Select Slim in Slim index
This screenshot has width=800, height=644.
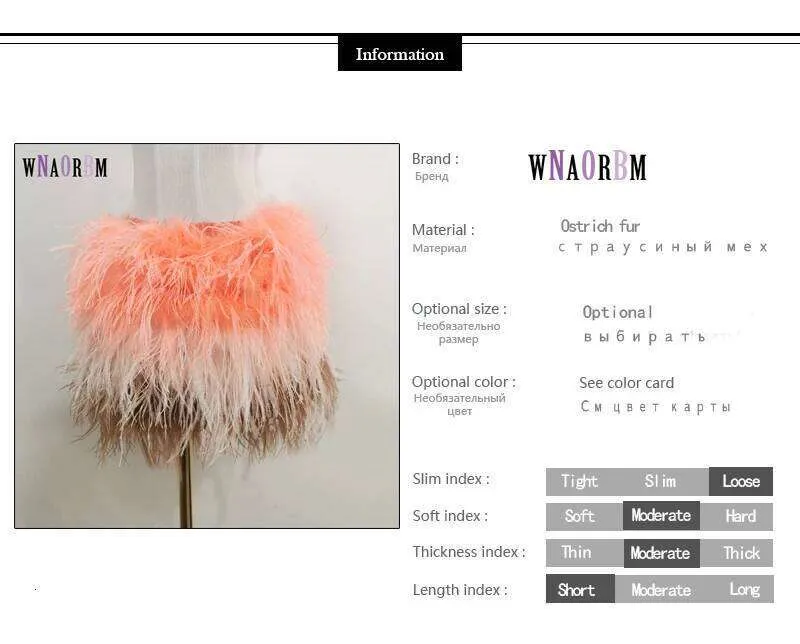point(660,481)
